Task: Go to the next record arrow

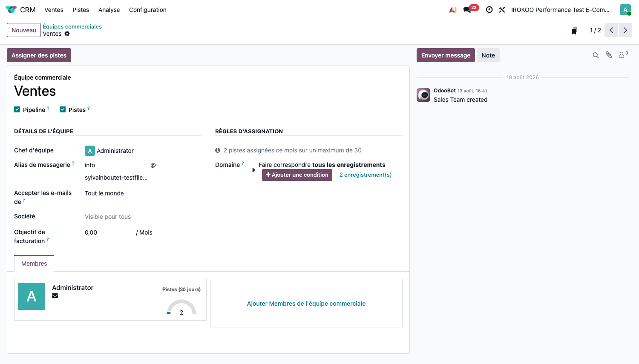Action: (x=625, y=30)
